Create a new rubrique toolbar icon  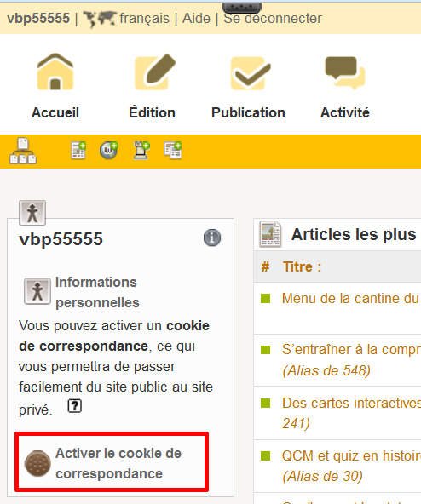coord(172,151)
